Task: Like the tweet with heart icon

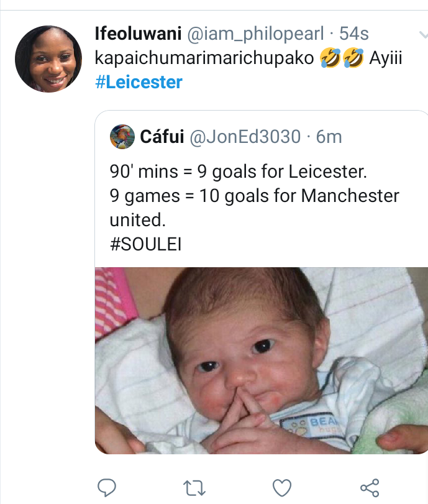Action: (x=282, y=487)
